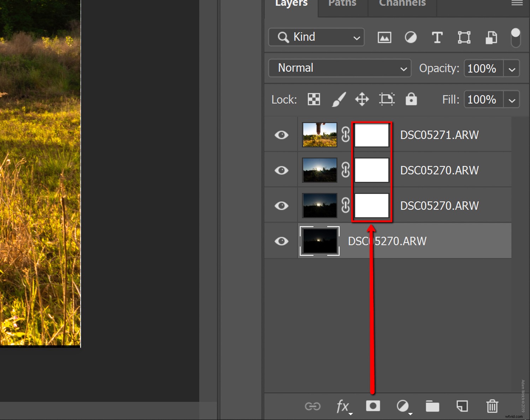
Task: Toggle lock position for the layer
Action: click(361, 99)
